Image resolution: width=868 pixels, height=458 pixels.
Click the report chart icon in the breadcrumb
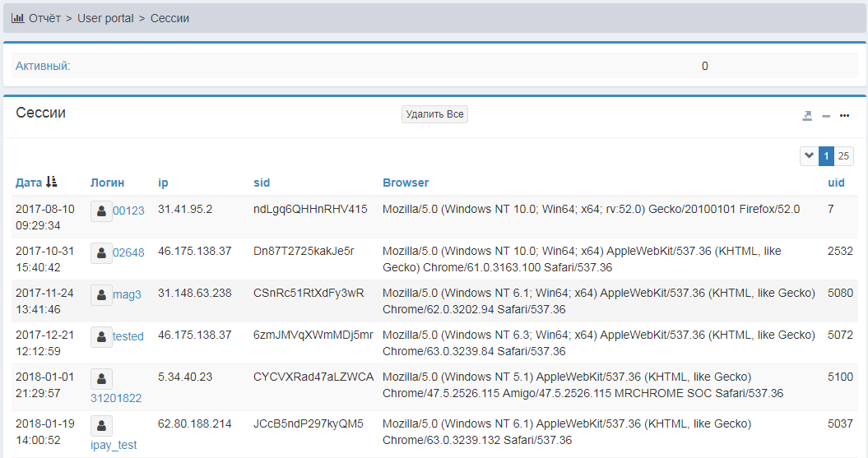(x=17, y=18)
